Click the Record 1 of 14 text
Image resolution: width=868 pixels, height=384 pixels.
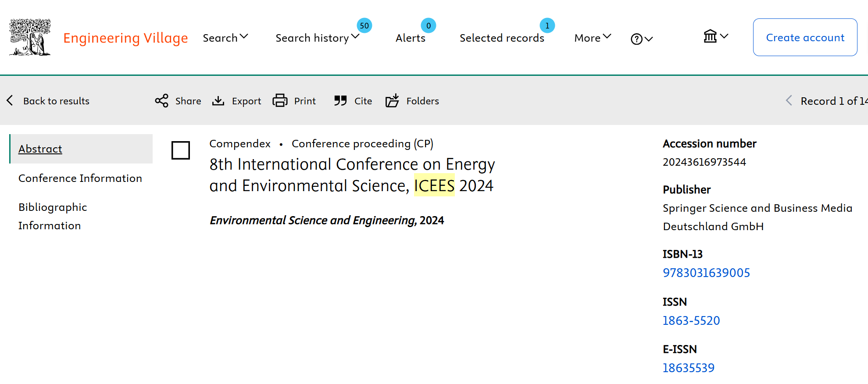(x=834, y=101)
